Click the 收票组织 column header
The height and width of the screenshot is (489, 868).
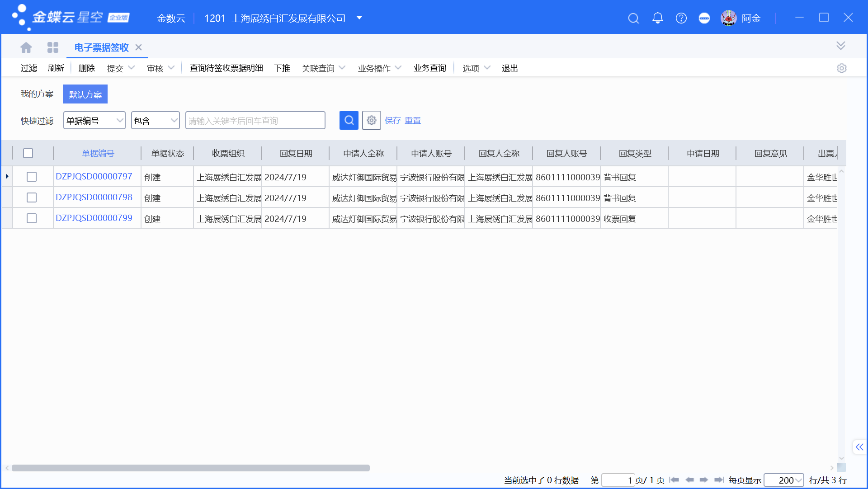pos(228,154)
